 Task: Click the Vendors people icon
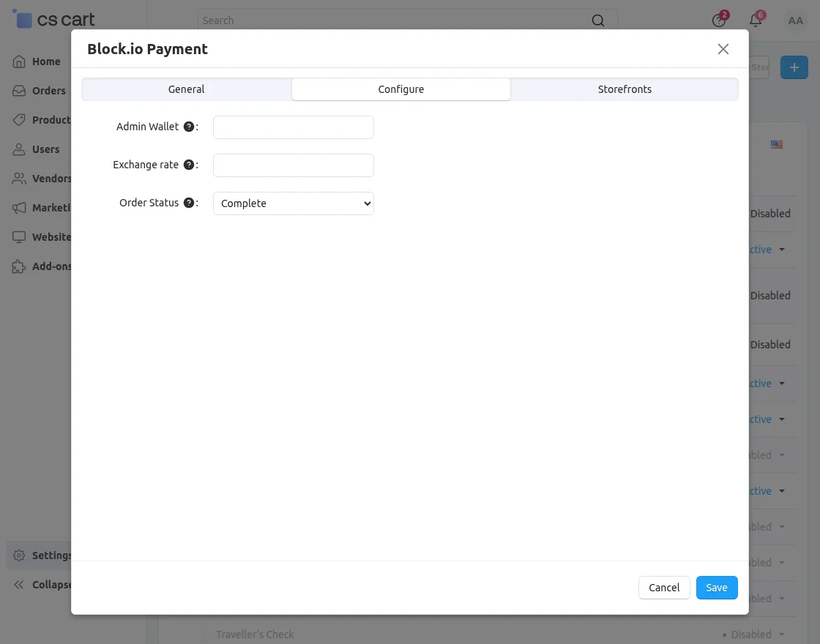[x=19, y=179]
